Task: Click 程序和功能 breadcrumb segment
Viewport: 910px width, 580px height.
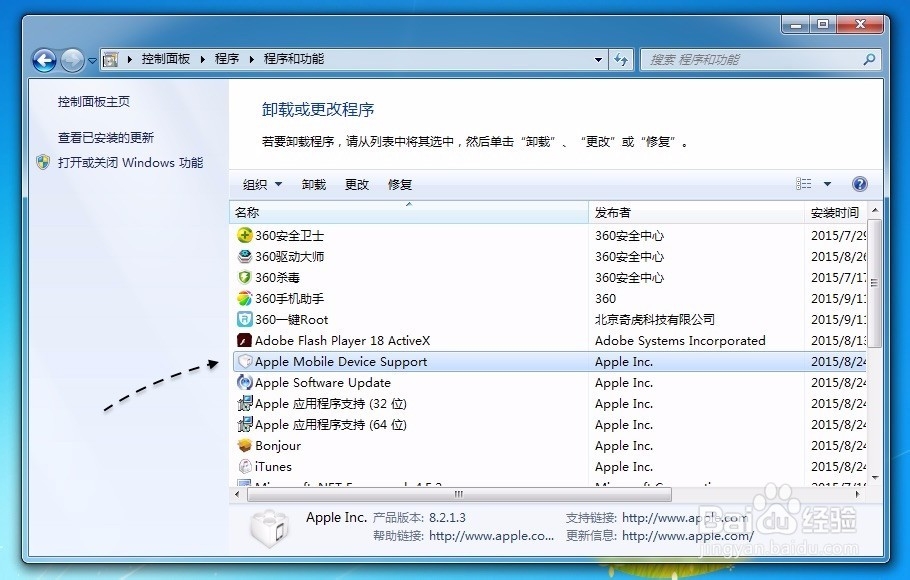Action: (x=294, y=59)
